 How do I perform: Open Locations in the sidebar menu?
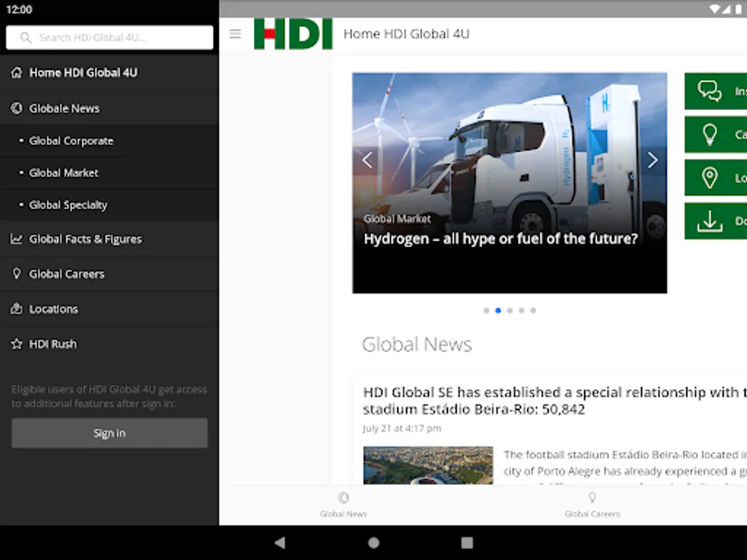click(109, 309)
